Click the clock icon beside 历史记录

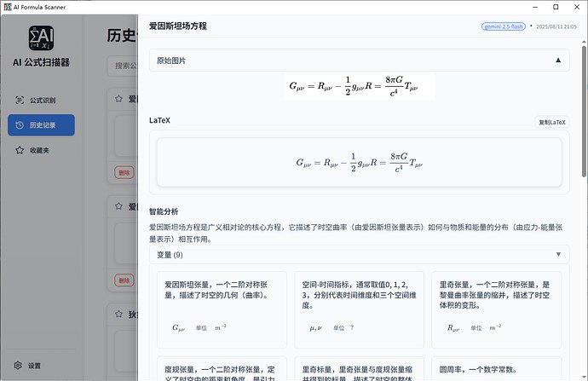20,125
